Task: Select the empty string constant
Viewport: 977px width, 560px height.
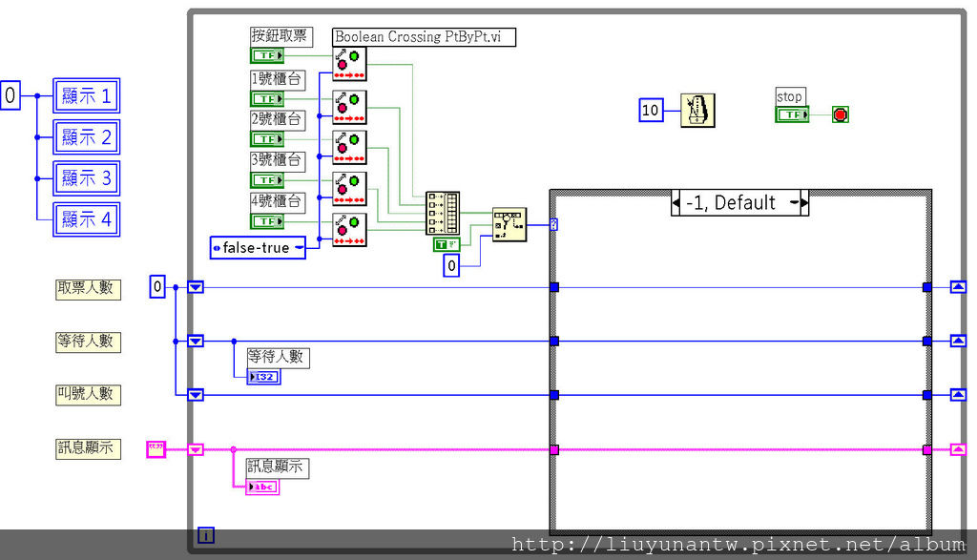Action: coord(156,449)
